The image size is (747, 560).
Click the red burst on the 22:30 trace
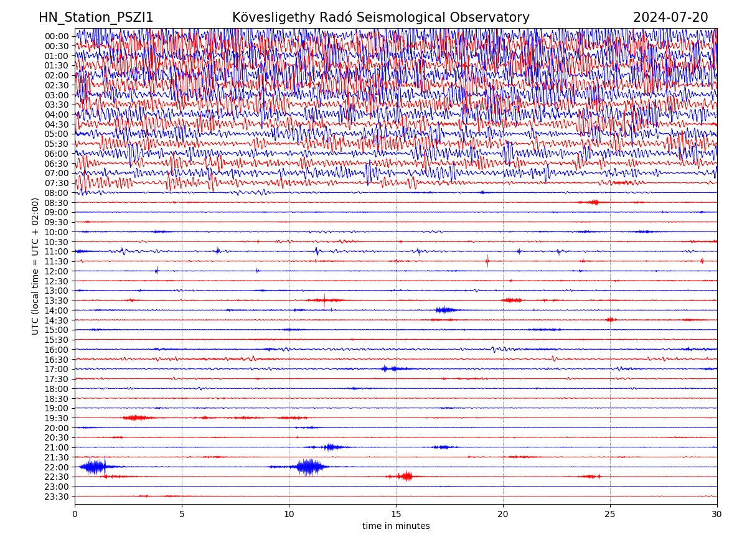point(406,477)
